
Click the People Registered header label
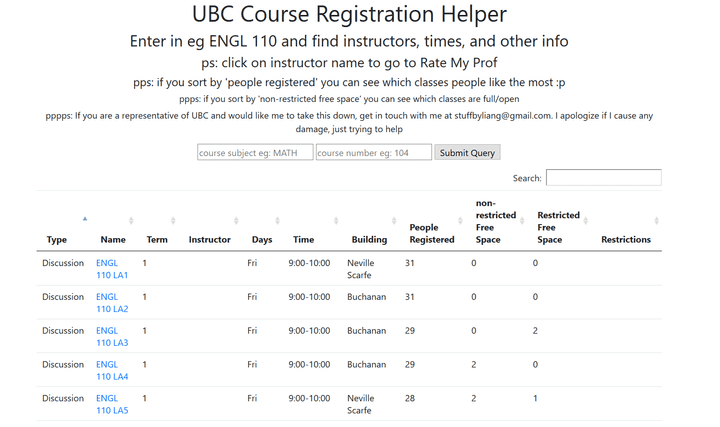(x=432, y=233)
